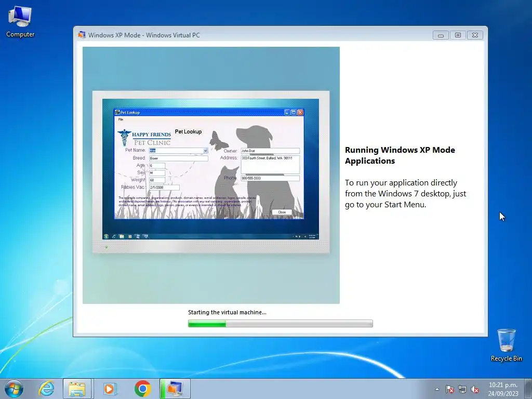This screenshot has width=532, height=399.
Task: Click the 'Starting the virtual machine...' status text
Action: (227, 312)
